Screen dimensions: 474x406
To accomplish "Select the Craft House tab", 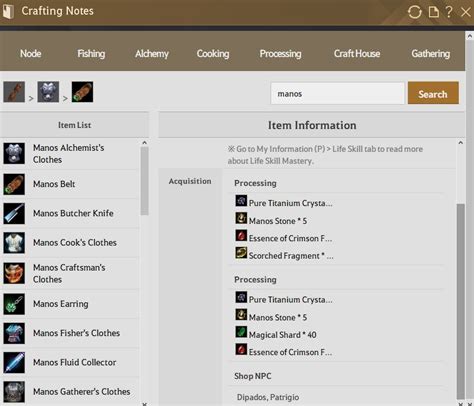I will click(357, 54).
